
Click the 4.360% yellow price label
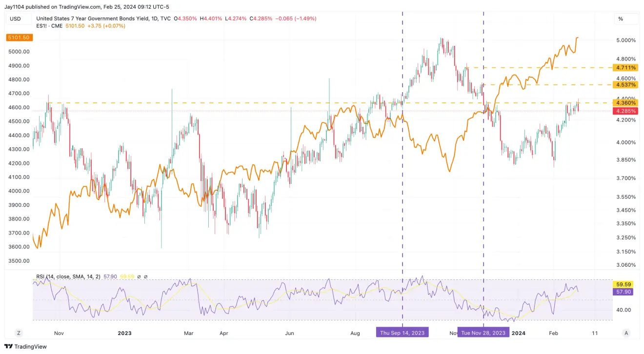pos(625,103)
